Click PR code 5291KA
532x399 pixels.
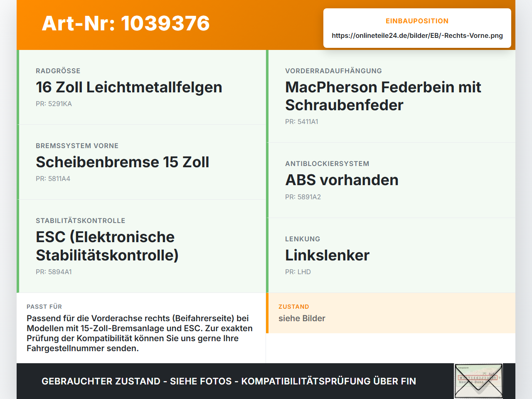(x=54, y=104)
